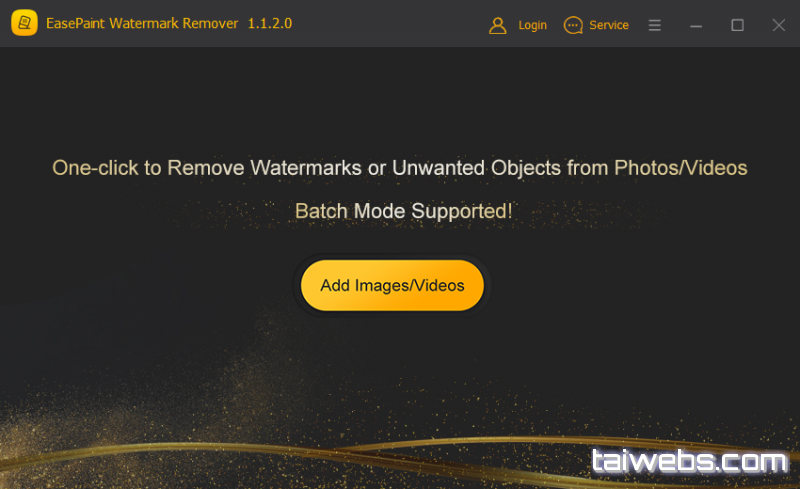Click the user profile silhouette icon
The height and width of the screenshot is (489, 800).
click(497, 25)
